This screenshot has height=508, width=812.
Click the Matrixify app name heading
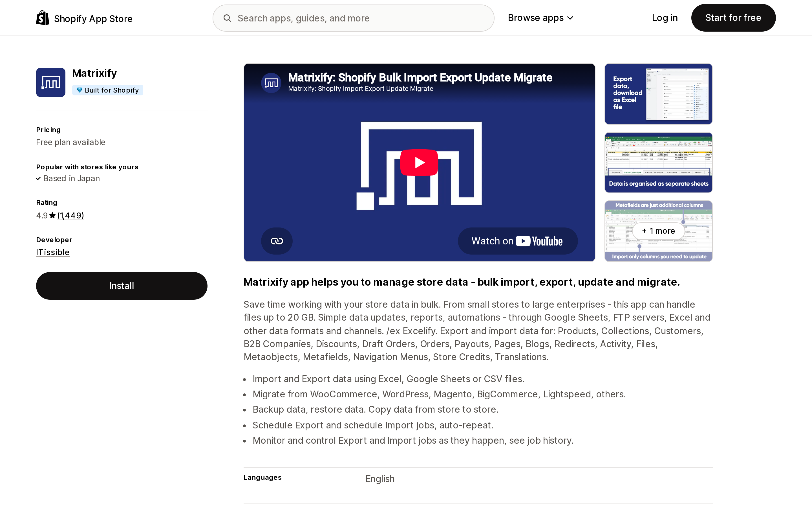[94, 73]
